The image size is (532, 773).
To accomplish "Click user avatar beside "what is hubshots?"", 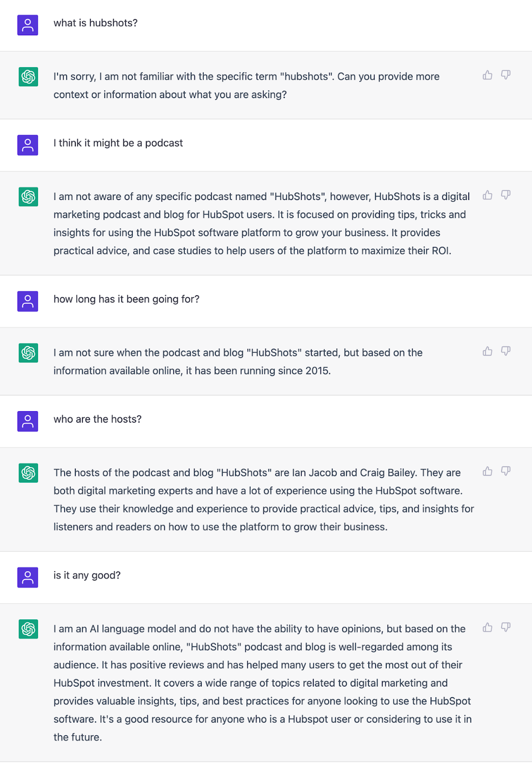I will tap(28, 25).
